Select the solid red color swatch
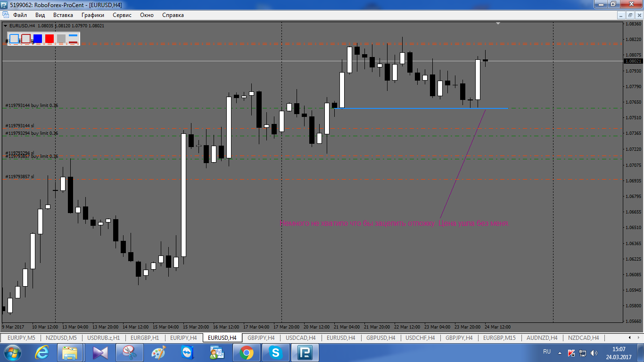This screenshot has height=362, width=644. (50, 39)
